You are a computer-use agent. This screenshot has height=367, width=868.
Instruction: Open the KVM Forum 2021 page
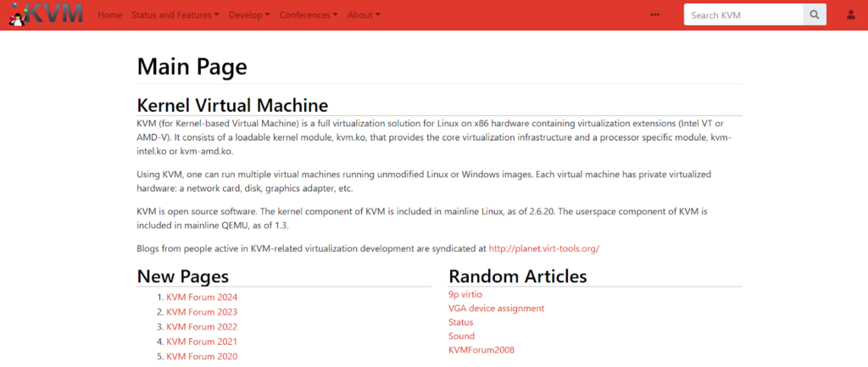point(202,342)
